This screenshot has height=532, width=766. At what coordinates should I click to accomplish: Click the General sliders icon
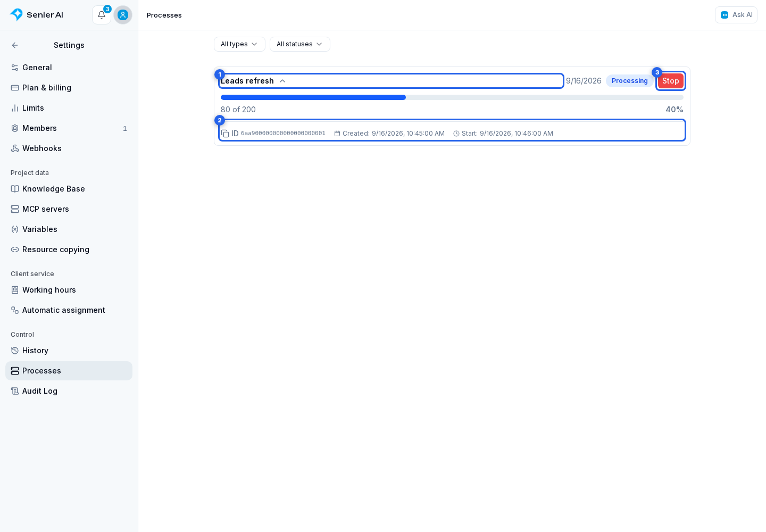tap(15, 68)
